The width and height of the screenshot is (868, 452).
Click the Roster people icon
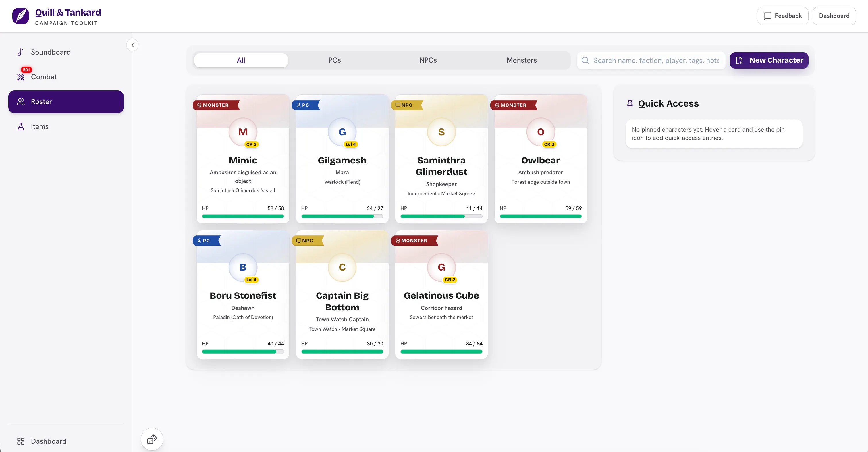tap(21, 102)
